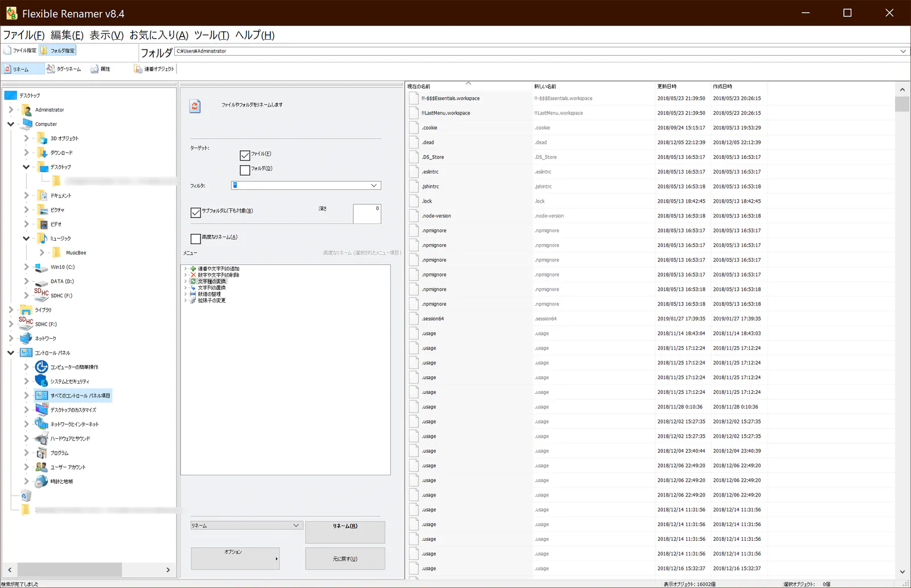The height and width of the screenshot is (588, 911).
Task: Click the green plus 連番や文字列の追加 icon
Action: [x=193, y=269]
